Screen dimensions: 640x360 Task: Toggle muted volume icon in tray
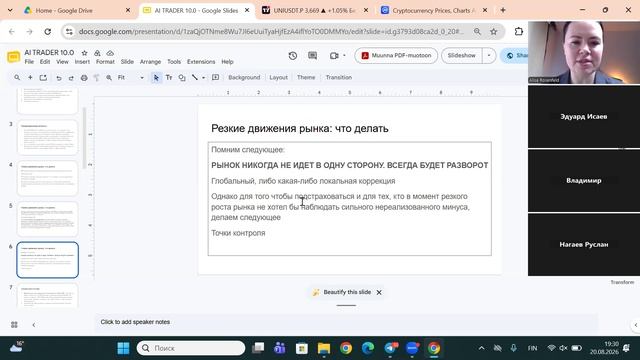(564, 348)
